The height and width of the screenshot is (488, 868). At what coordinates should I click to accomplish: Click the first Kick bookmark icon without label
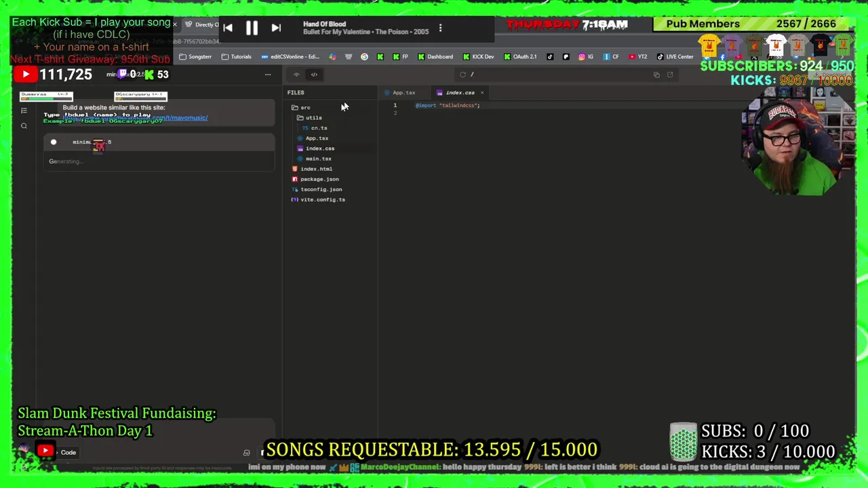click(x=380, y=57)
